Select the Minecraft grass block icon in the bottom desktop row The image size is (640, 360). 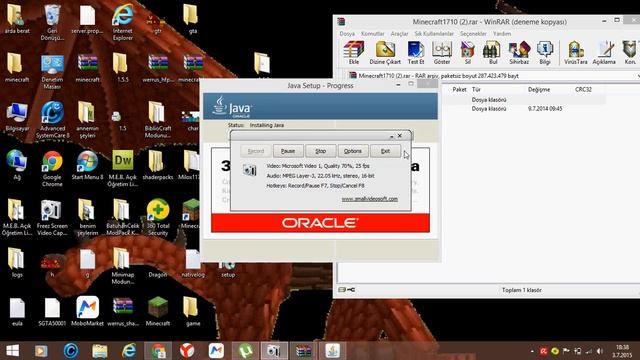[158, 311]
